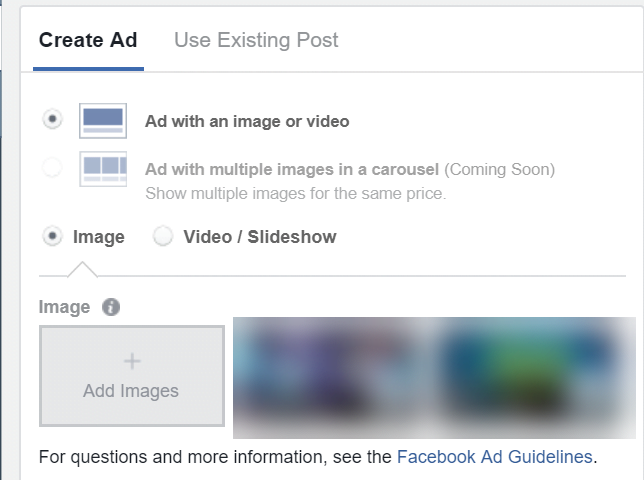
Task: Click the Show multiple images for the same price text
Action: pos(296,193)
